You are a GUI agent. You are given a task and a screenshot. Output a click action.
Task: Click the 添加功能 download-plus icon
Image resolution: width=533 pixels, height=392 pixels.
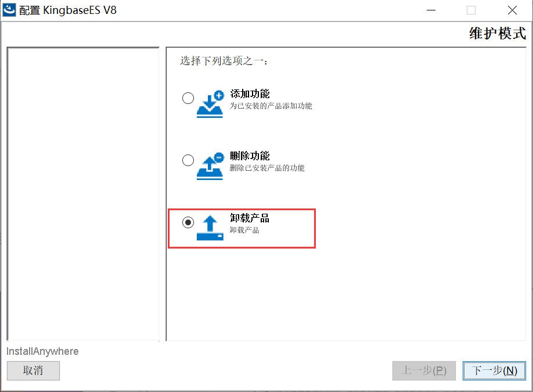[210, 104]
